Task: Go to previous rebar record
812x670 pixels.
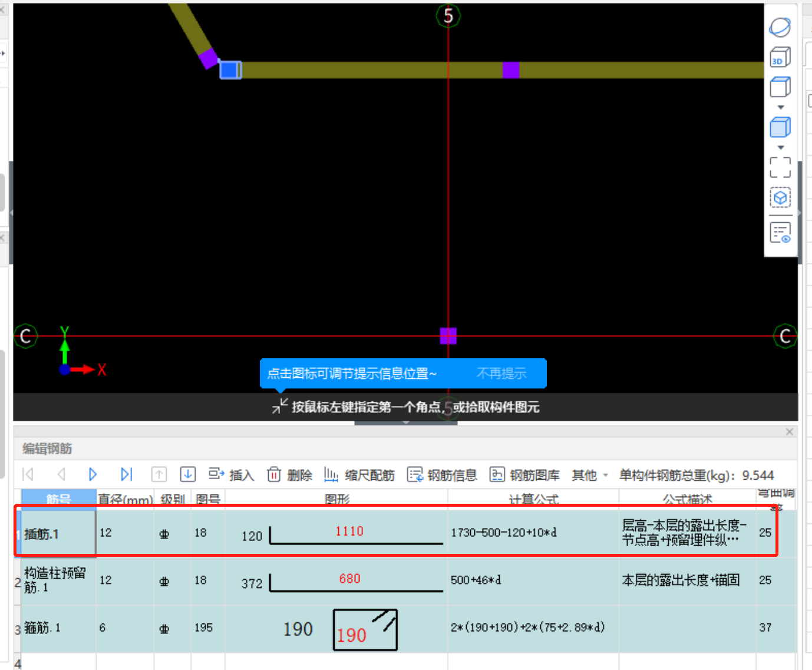Action: (61, 474)
